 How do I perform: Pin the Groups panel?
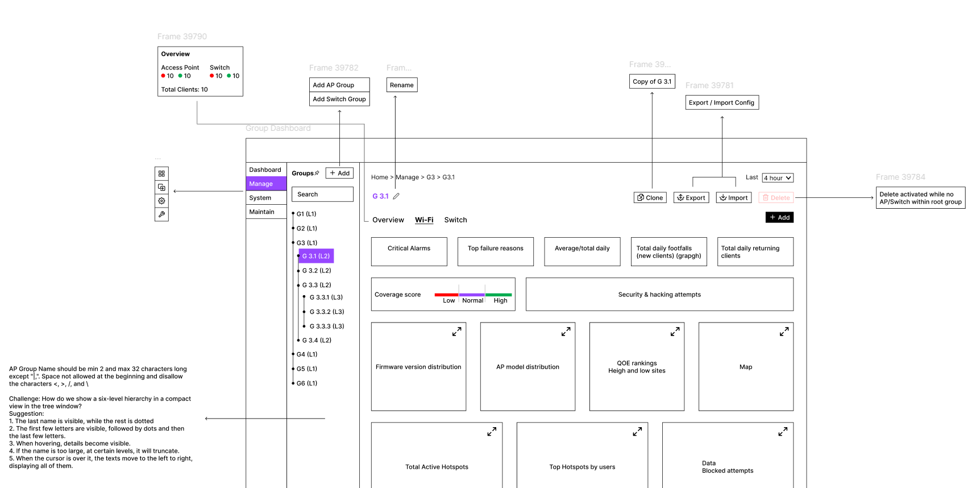pos(317,173)
